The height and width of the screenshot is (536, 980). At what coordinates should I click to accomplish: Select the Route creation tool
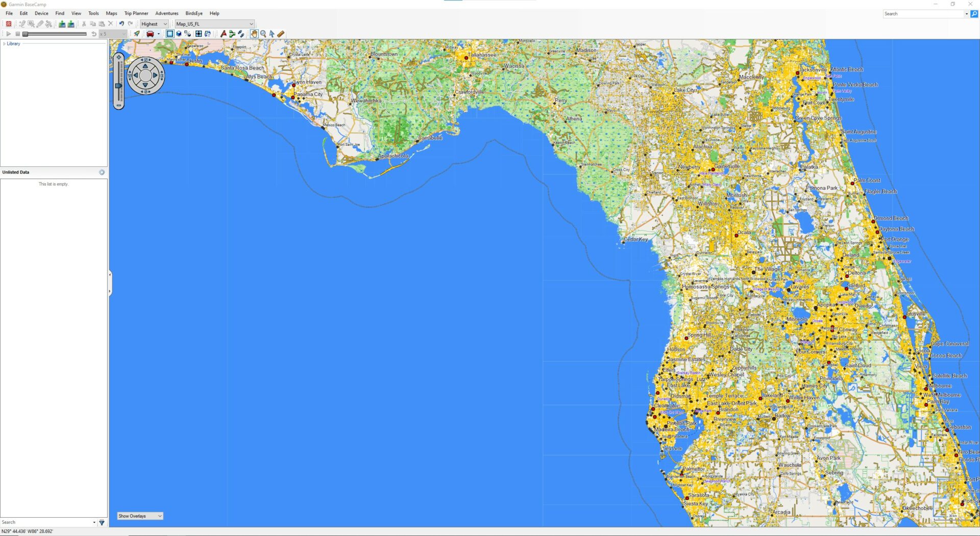tap(231, 34)
